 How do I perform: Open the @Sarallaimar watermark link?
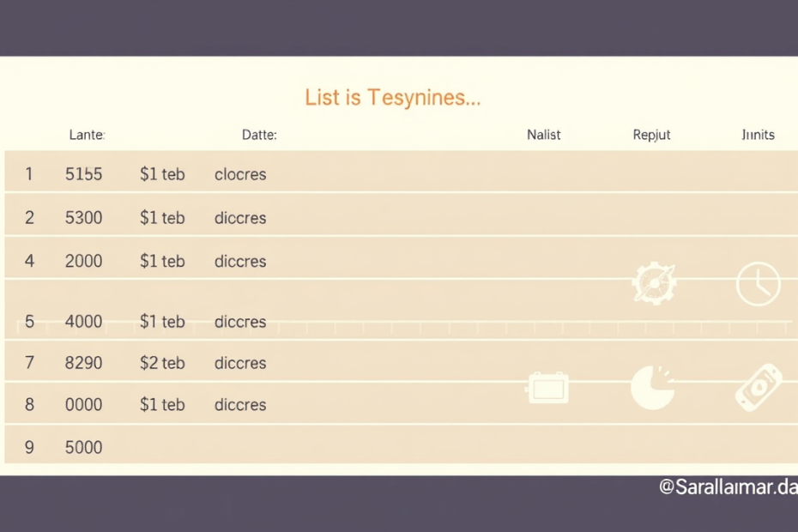pyautogui.click(x=728, y=487)
